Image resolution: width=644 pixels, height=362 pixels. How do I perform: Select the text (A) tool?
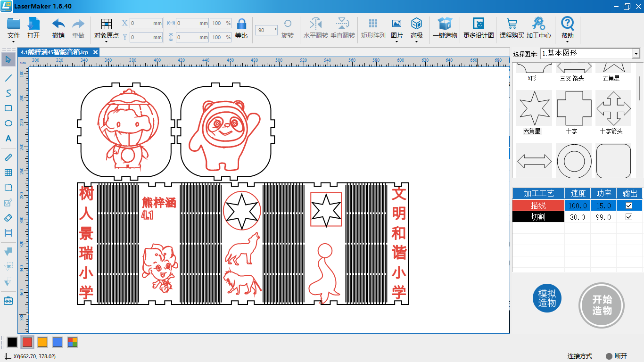point(8,139)
